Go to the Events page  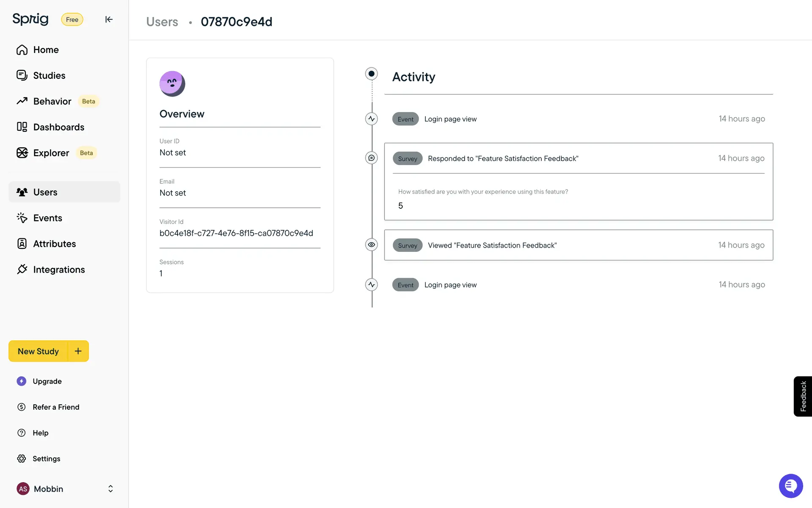(x=47, y=218)
